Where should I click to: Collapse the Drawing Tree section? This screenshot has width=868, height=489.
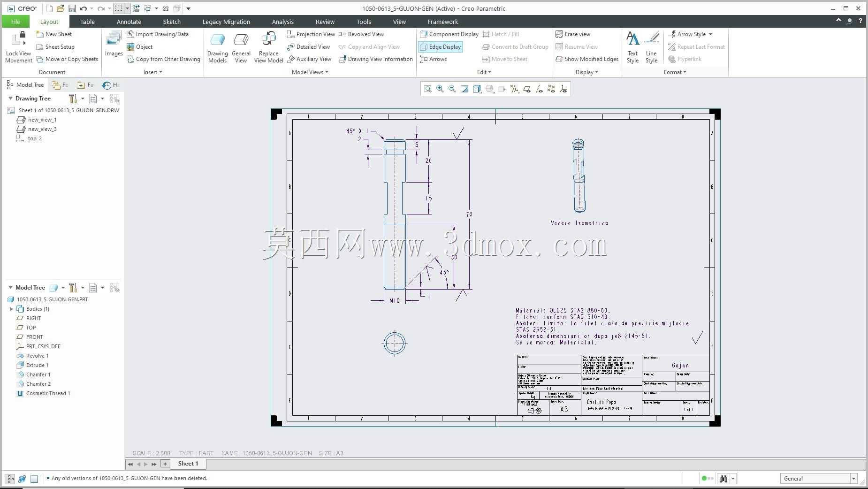pyautogui.click(x=10, y=99)
